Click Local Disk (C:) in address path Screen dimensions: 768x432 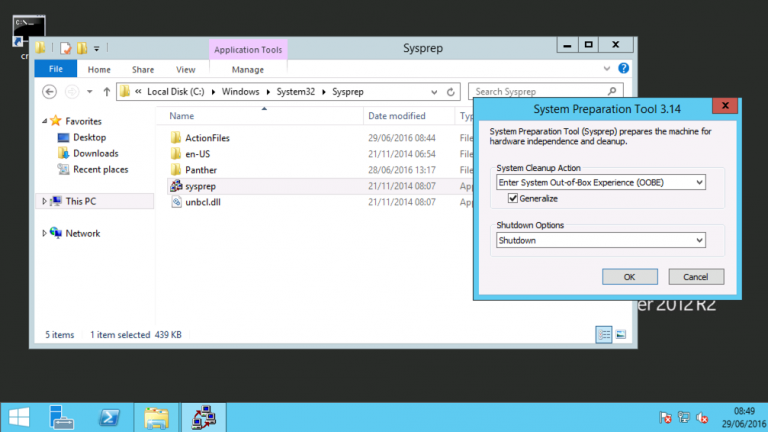[175, 92]
